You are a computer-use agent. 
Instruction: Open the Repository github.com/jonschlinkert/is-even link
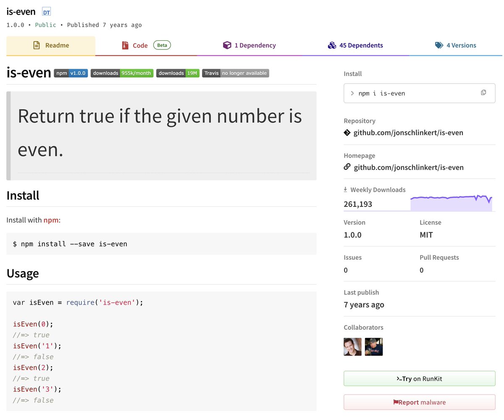click(409, 133)
